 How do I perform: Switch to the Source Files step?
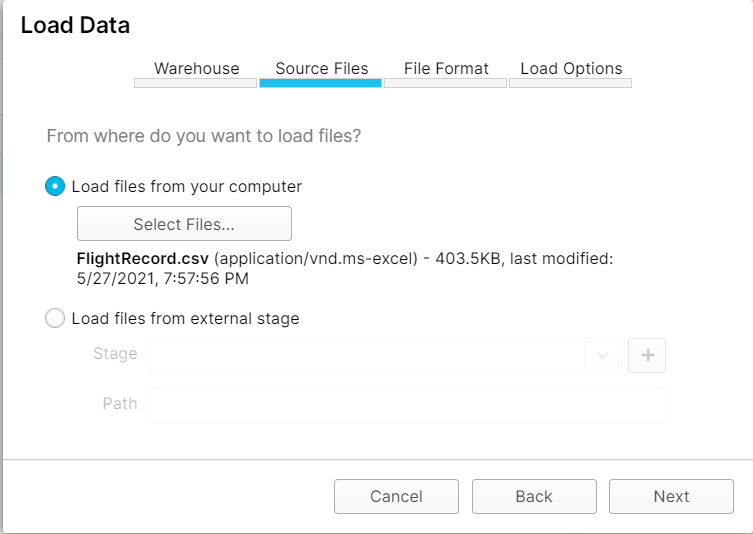coord(322,68)
